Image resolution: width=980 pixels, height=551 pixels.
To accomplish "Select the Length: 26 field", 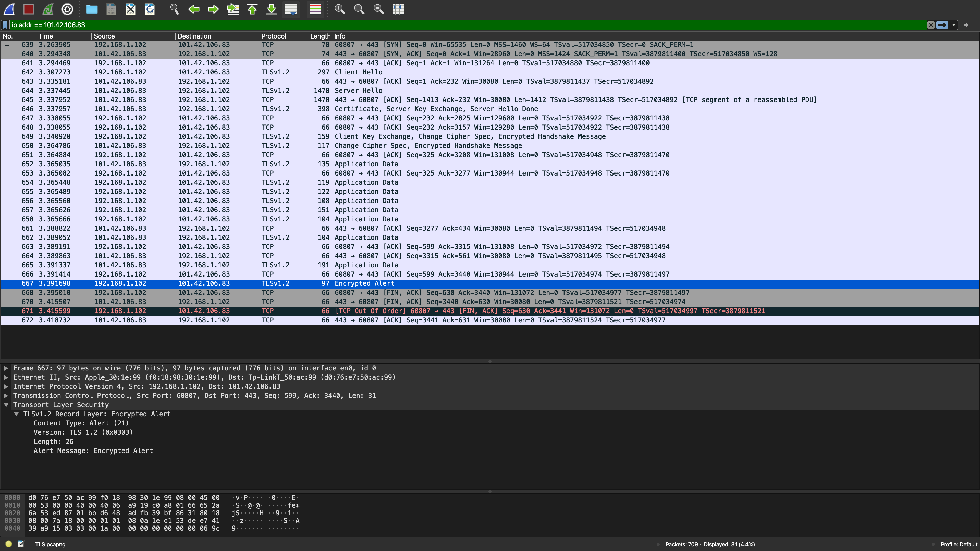I will 53,442.
